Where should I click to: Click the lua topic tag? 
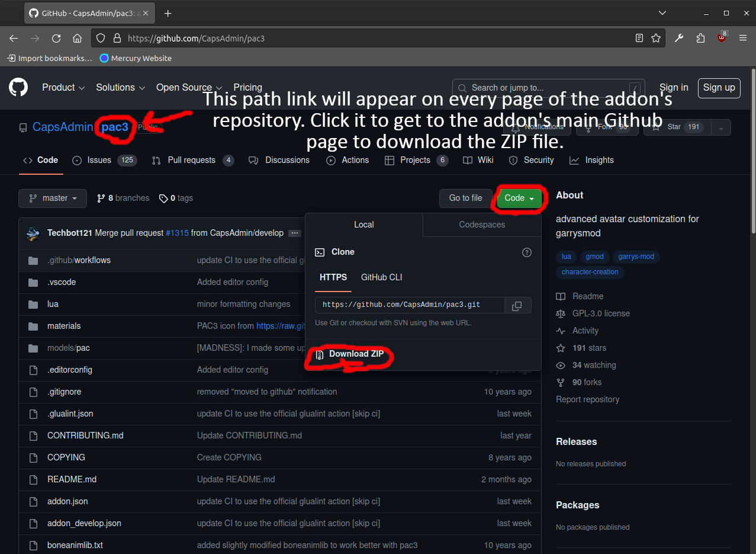click(567, 257)
